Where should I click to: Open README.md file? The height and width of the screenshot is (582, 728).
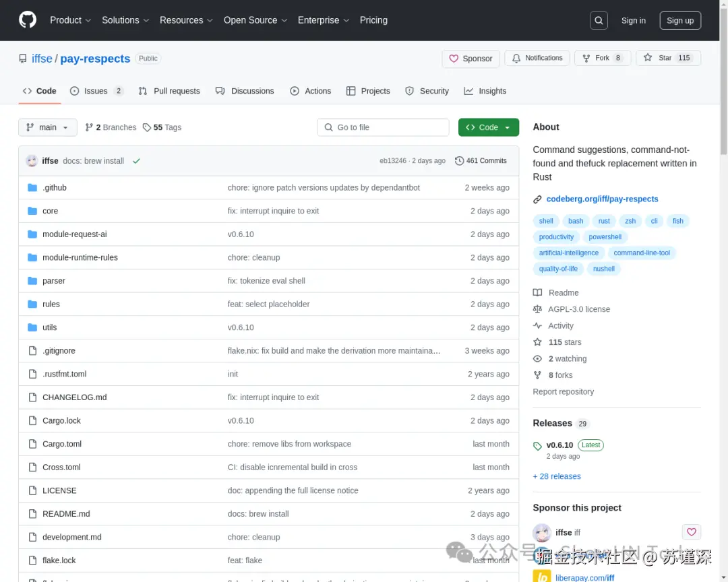tap(66, 514)
